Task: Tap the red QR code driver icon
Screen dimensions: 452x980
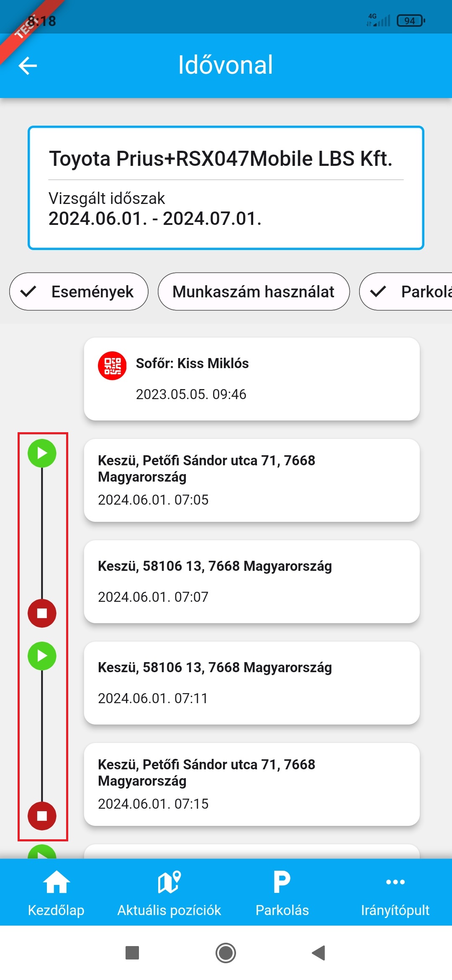Action: point(112,366)
